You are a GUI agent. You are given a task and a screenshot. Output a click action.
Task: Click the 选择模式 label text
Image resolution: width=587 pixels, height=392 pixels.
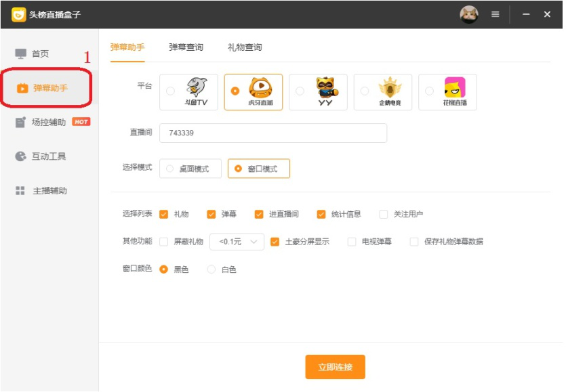point(138,167)
